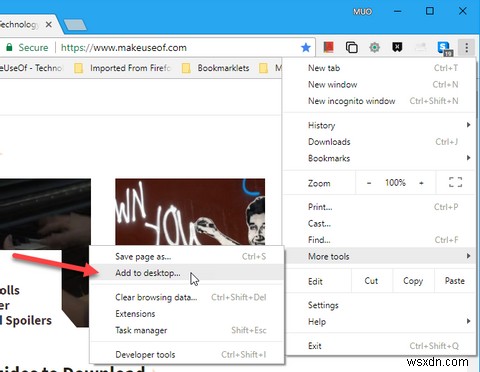
Task: Open Extensions from More tools submenu
Action: 187,314
